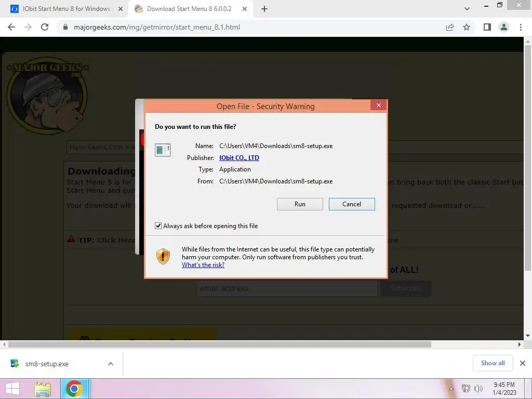Image resolution: width=532 pixels, height=399 pixels.
Task: Show hidden system tray icons
Action: tap(451, 389)
